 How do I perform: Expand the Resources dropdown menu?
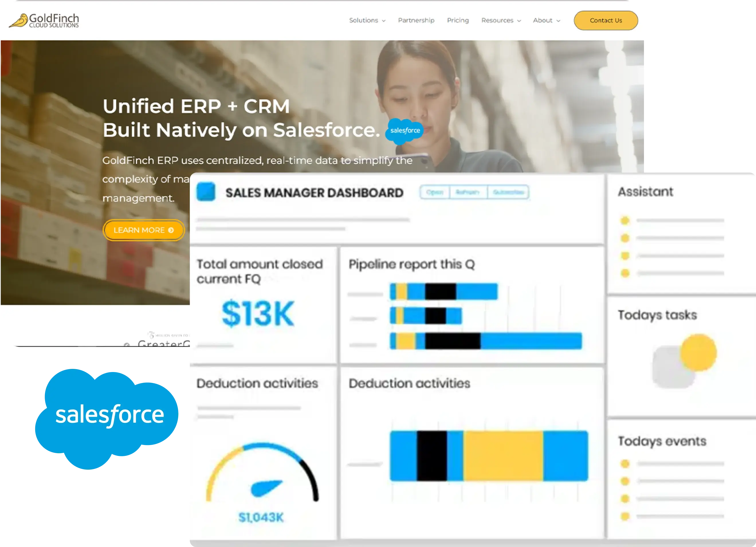pos(501,20)
